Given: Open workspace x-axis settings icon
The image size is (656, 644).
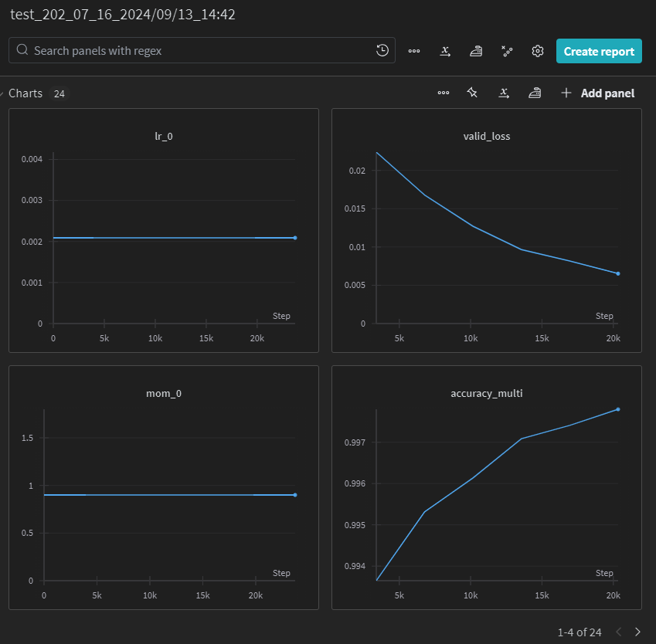Looking at the screenshot, I should click(445, 51).
